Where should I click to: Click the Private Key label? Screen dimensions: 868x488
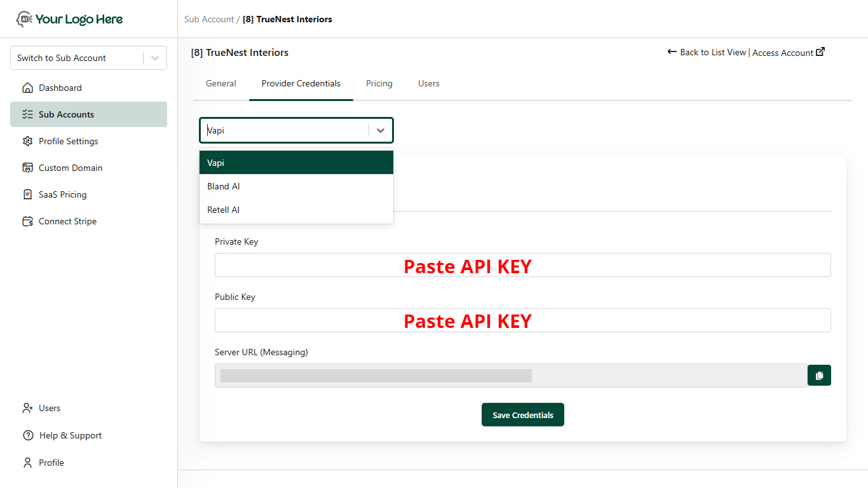click(x=236, y=241)
